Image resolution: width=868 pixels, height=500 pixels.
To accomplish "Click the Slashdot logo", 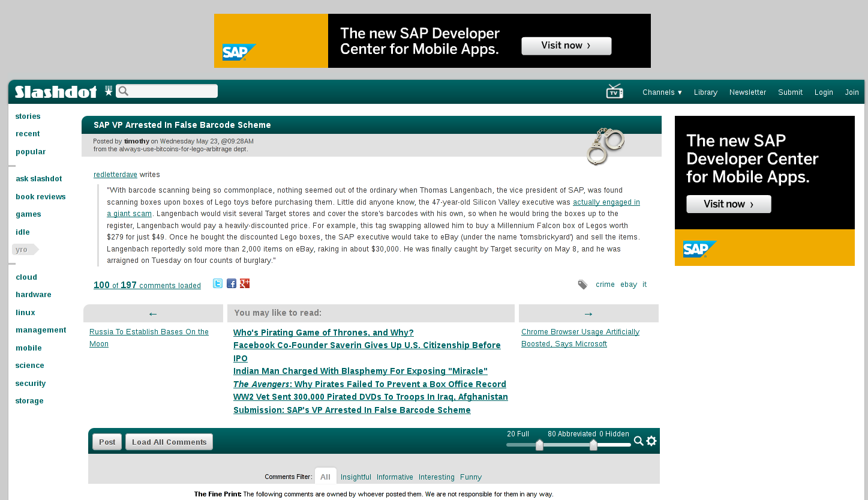I will point(56,91).
